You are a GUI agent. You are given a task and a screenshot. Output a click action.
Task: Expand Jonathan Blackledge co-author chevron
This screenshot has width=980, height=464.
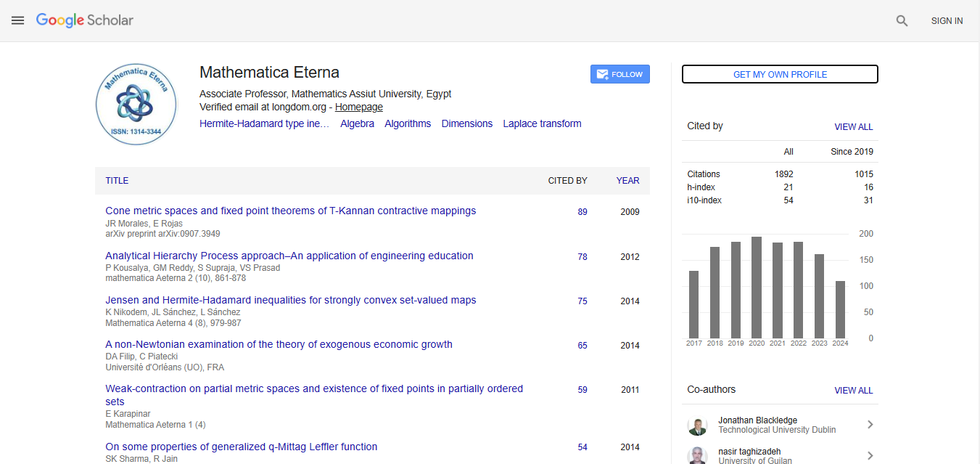point(870,425)
